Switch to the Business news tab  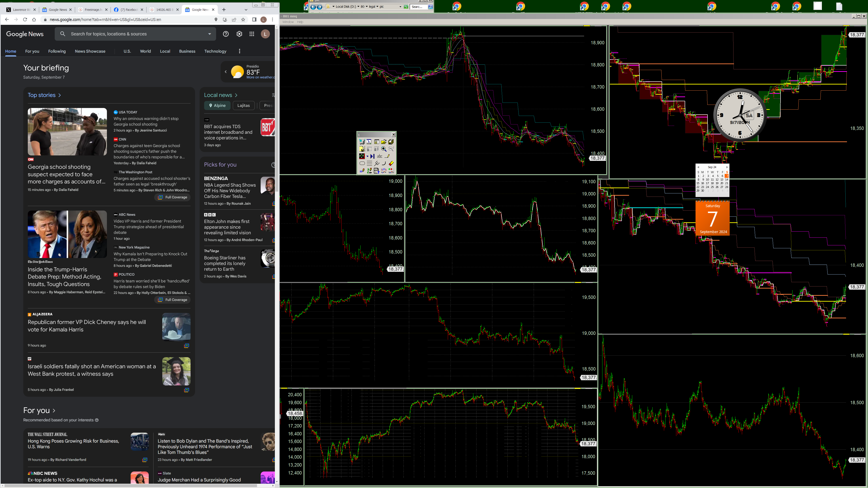(187, 51)
